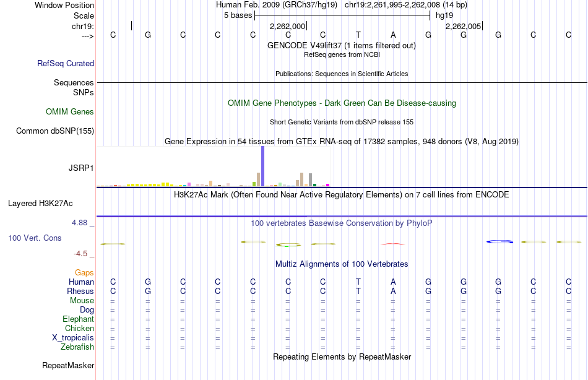Click the 'JSRP1' gene label
The image size is (588, 380).
81,168
